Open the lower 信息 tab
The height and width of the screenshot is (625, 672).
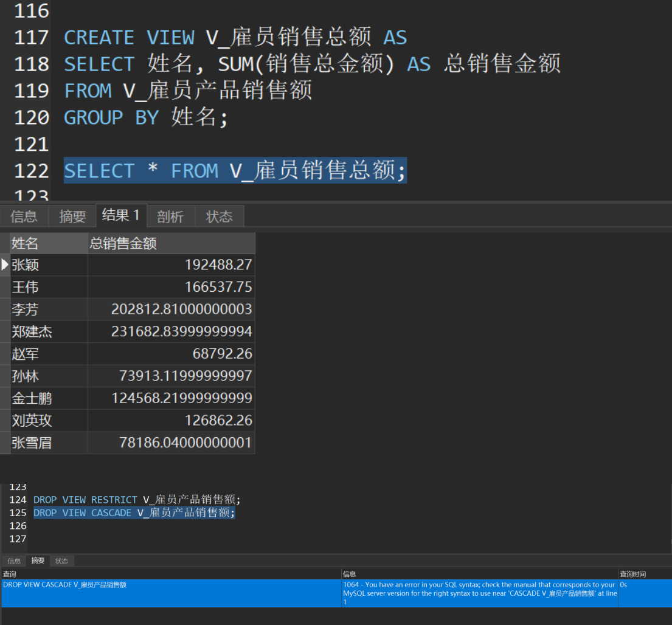(14, 561)
